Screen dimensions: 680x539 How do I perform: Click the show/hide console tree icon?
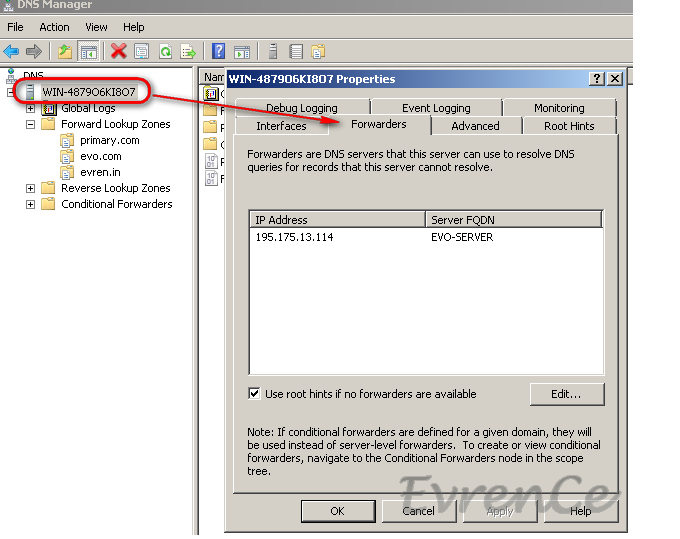coord(88,51)
